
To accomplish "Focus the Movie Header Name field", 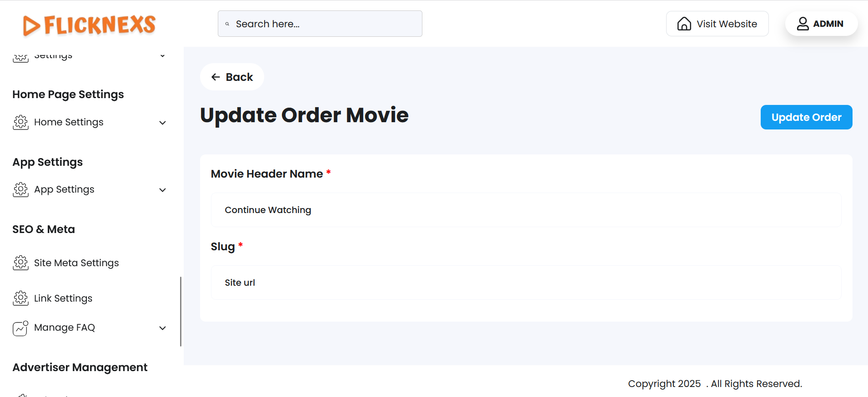I will pyautogui.click(x=526, y=210).
